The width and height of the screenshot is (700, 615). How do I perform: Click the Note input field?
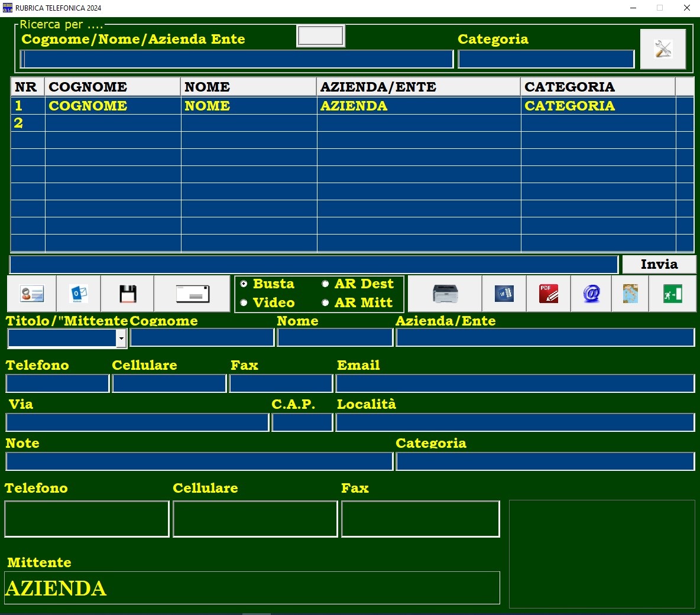coord(199,461)
